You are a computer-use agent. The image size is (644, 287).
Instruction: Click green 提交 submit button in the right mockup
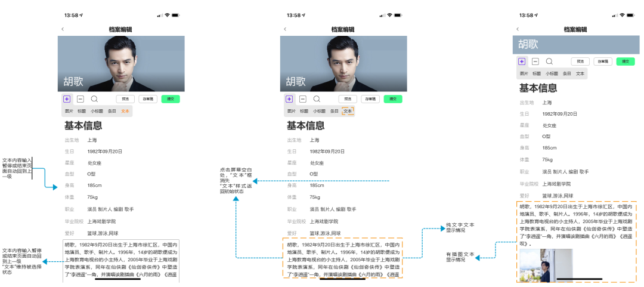pyautogui.click(x=626, y=61)
